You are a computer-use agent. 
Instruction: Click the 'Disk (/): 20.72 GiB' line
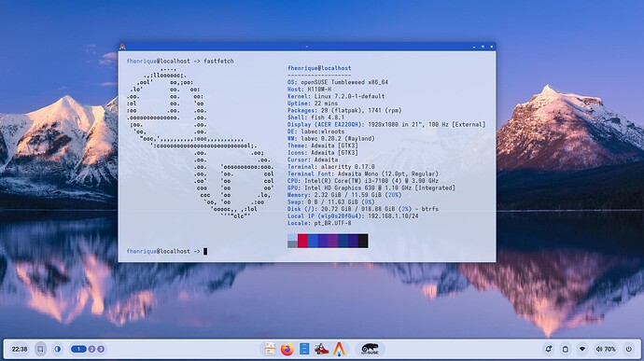click(x=363, y=209)
